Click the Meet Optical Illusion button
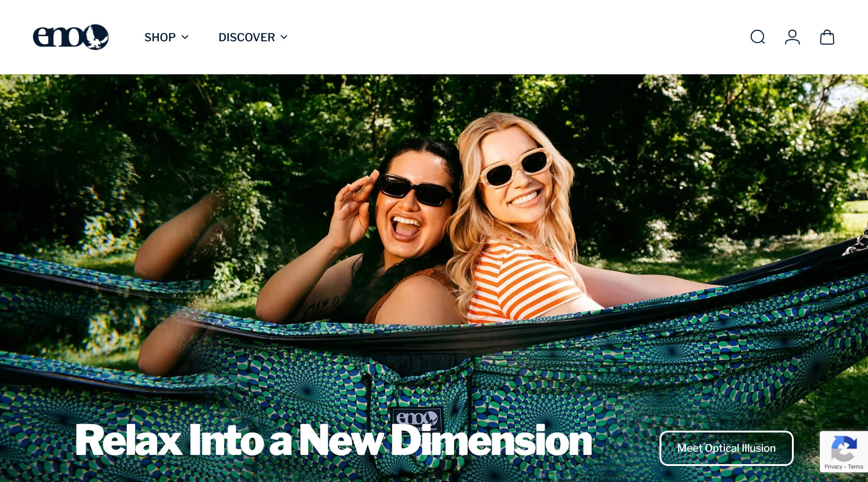The width and height of the screenshot is (868, 482). point(726,448)
